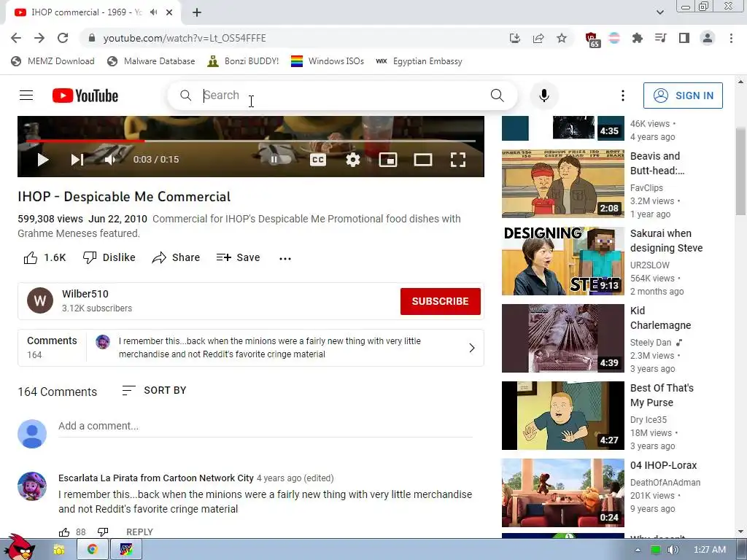Open Windows ISOs bookmark
The width and height of the screenshot is (747, 560).
pos(328,61)
